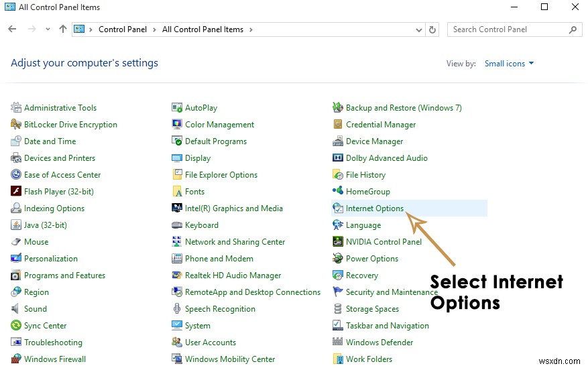Click the Internet Options globe icon

click(338, 208)
